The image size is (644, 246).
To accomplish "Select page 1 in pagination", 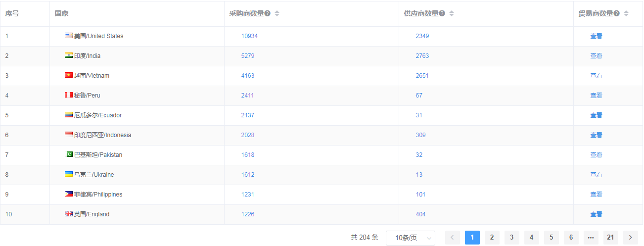I will pos(472,238).
